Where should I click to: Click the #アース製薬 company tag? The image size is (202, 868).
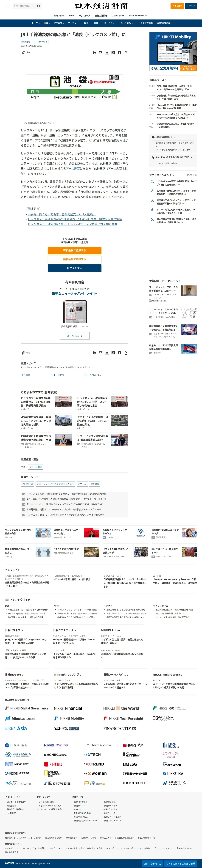(x=36, y=467)
